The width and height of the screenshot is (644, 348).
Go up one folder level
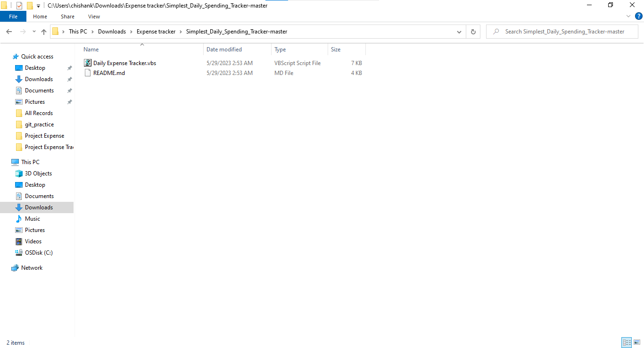(43, 31)
